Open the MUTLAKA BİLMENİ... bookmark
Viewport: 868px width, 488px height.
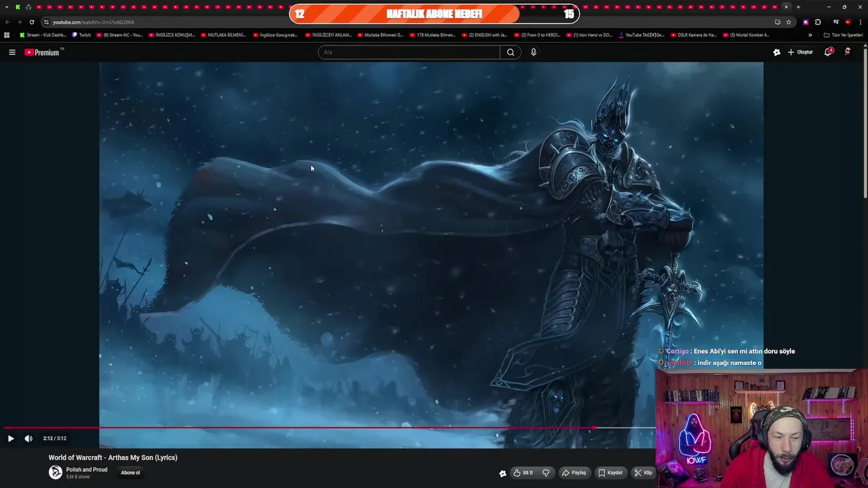click(223, 35)
